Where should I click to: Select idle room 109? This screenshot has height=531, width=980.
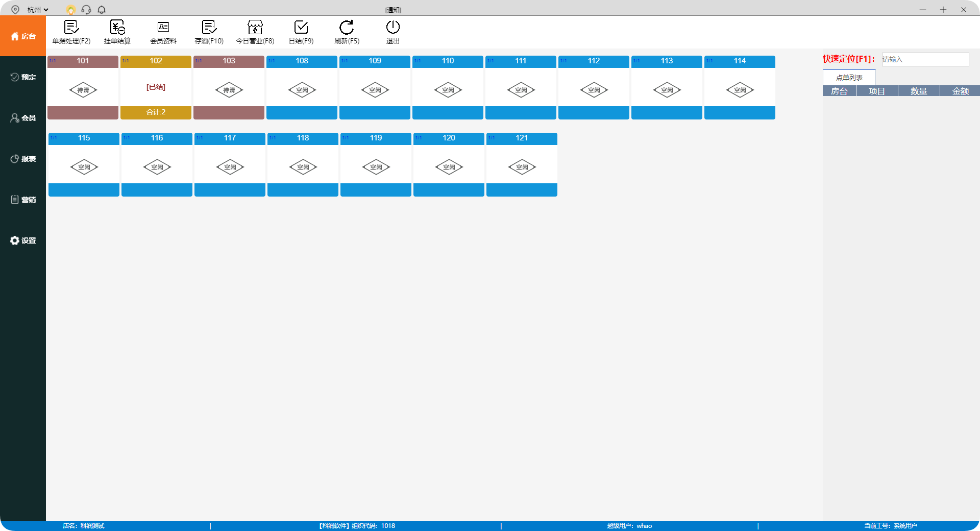pyautogui.click(x=375, y=87)
